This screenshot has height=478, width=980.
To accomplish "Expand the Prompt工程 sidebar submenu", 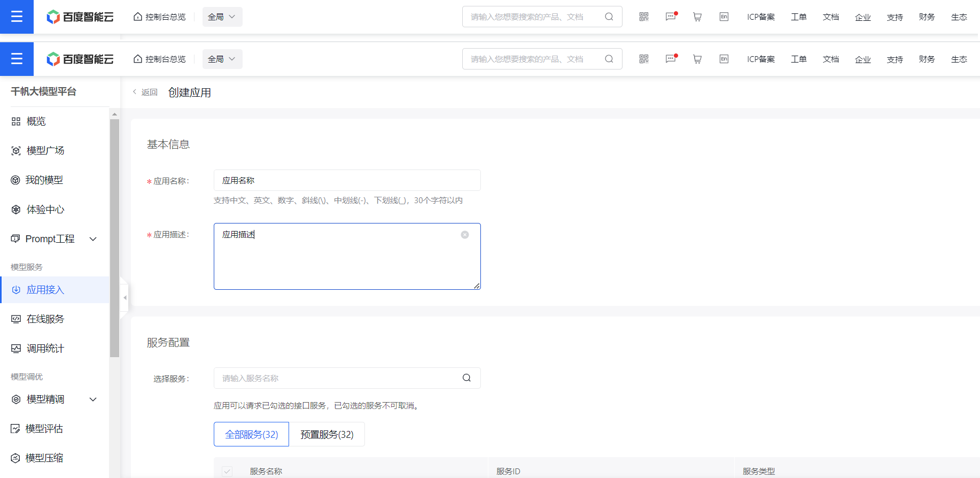I will coord(93,239).
